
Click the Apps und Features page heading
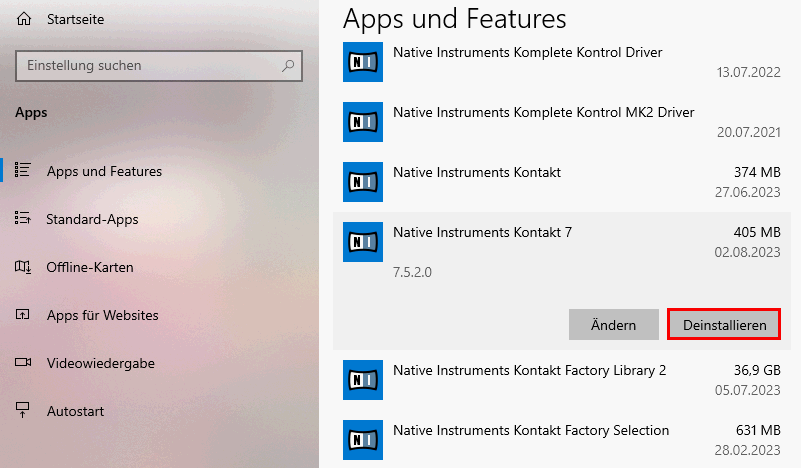[x=455, y=19]
